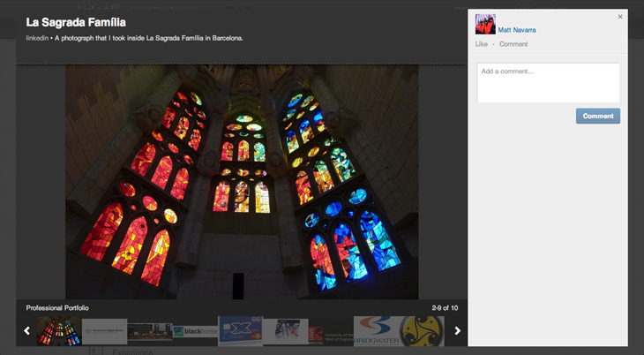Viewport: 644px width, 355px height.
Task: Click the photo description about Barcelona
Action: [x=149, y=38]
